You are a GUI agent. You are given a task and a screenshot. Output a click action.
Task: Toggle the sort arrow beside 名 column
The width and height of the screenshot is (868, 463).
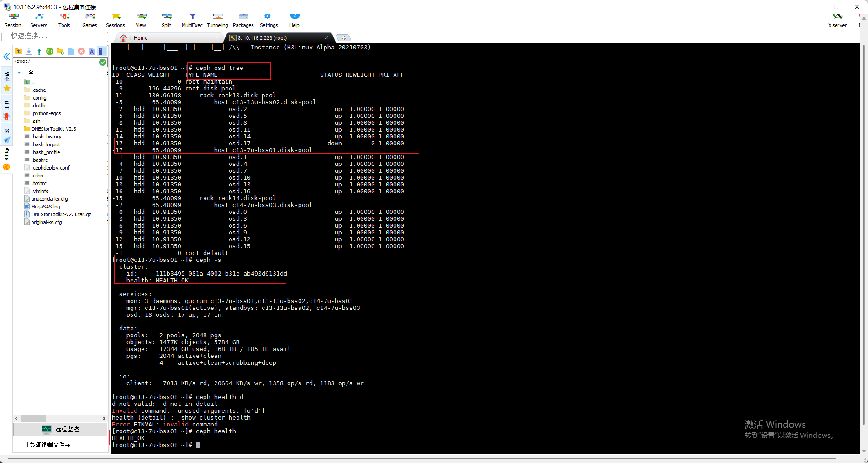(19, 73)
